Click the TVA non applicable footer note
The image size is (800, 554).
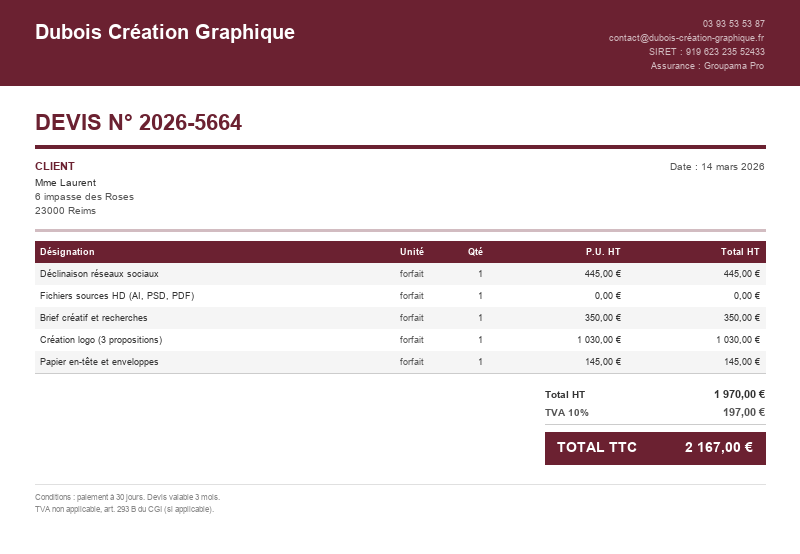124,509
